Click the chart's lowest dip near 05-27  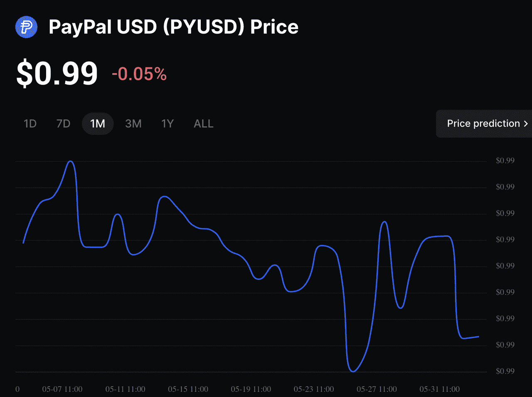(353, 371)
